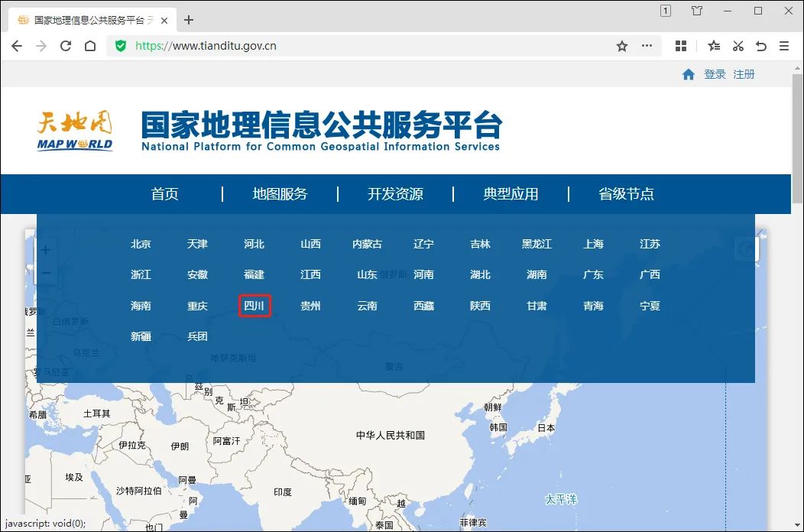
Task: Select the 河南 node
Action: pos(423,275)
